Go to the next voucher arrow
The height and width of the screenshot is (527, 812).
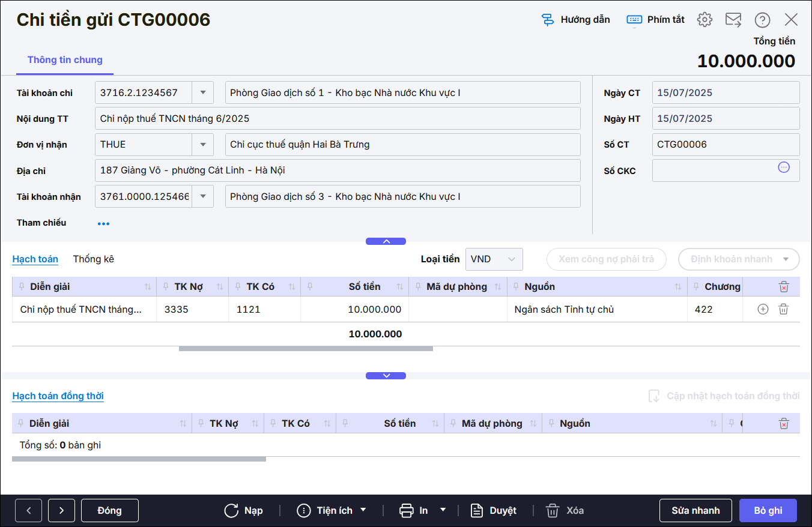61,511
